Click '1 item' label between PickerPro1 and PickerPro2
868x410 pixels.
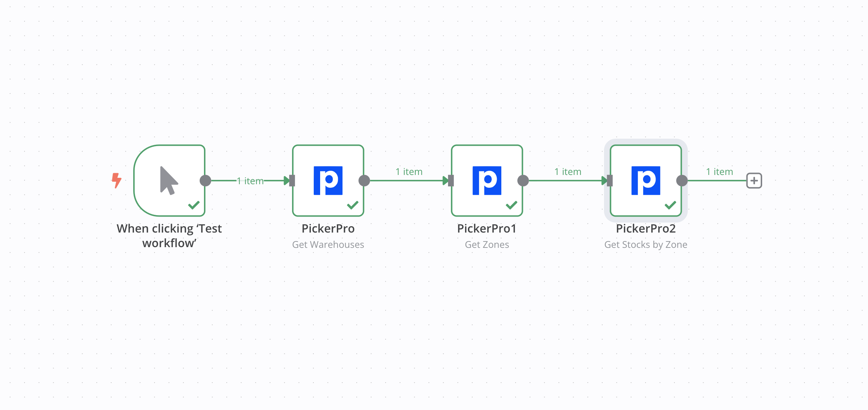pos(568,172)
